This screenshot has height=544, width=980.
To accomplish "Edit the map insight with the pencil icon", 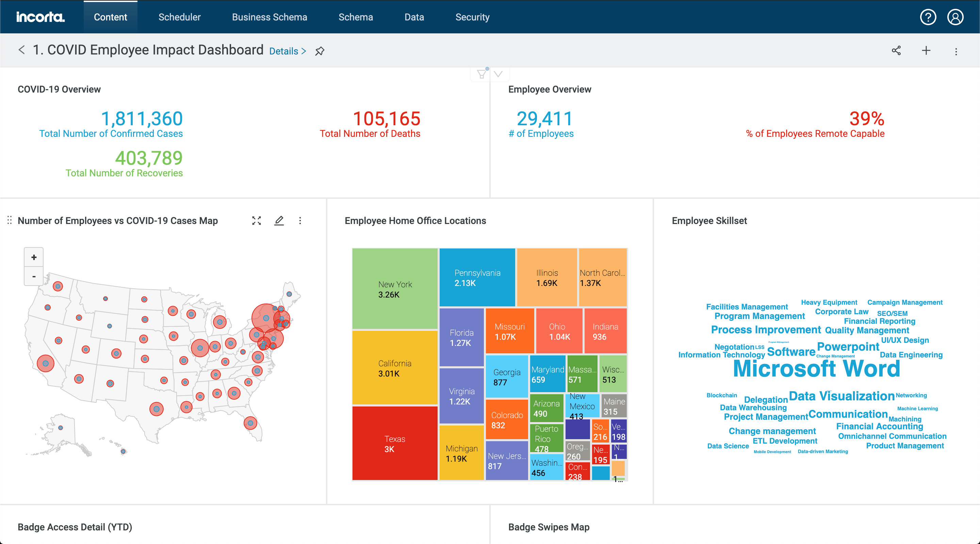I will click(x=279, y=220).
